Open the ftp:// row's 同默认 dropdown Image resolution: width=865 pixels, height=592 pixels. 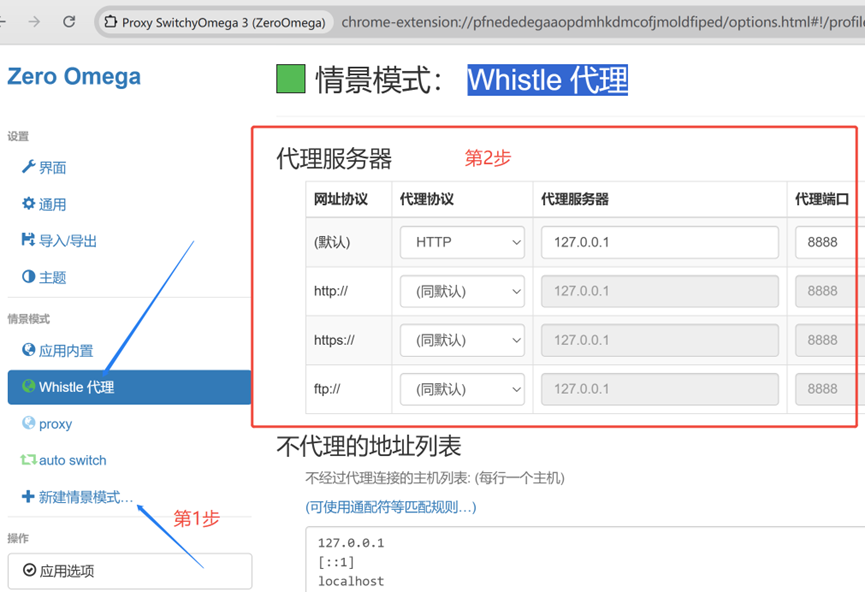coord(461,388)
